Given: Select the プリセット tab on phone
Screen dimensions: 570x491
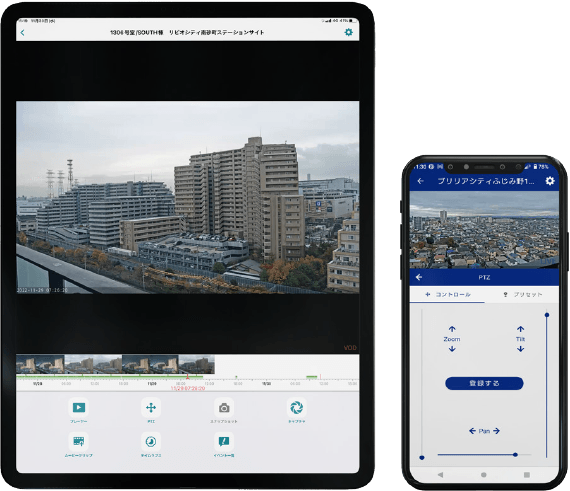Looking at the screenshot, I should click(x=522, y=294).
